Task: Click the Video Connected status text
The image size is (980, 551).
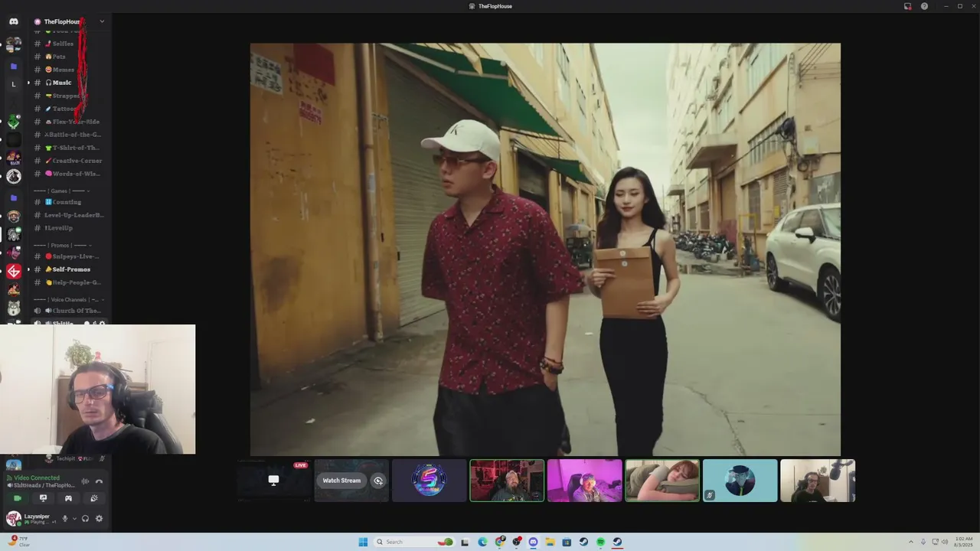Action: (x=37, y=478)
